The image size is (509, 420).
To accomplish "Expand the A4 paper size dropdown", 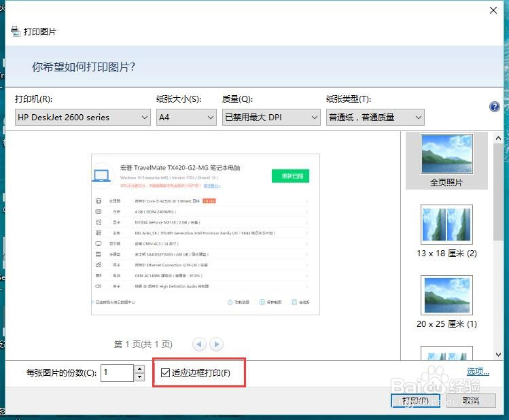I will coord(186,117).
